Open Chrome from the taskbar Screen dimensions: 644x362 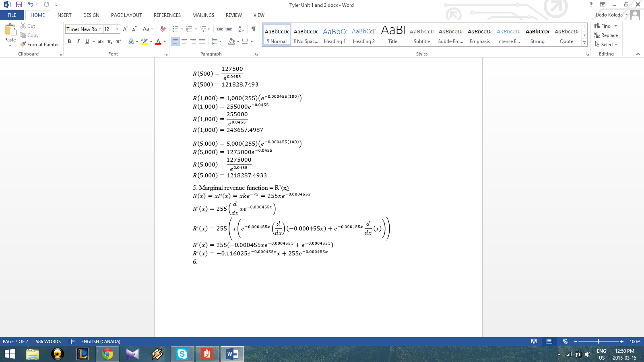[x=107, y=354]
